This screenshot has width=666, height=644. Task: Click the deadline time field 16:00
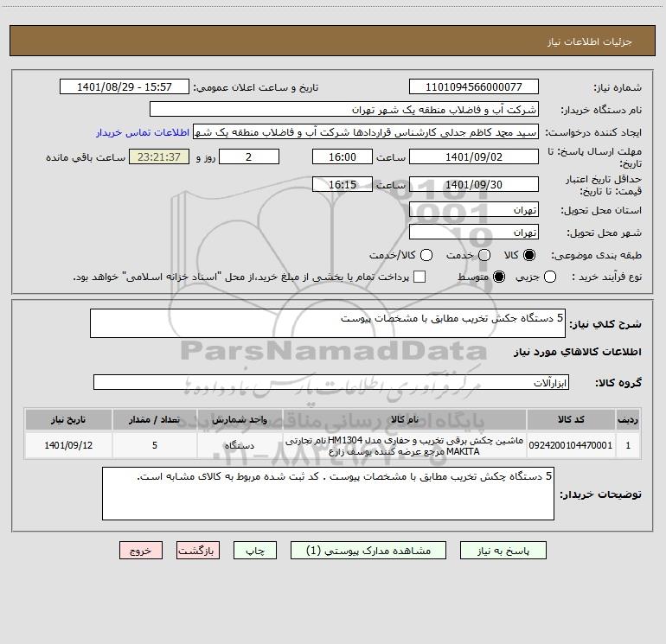[x=343, y=156]
